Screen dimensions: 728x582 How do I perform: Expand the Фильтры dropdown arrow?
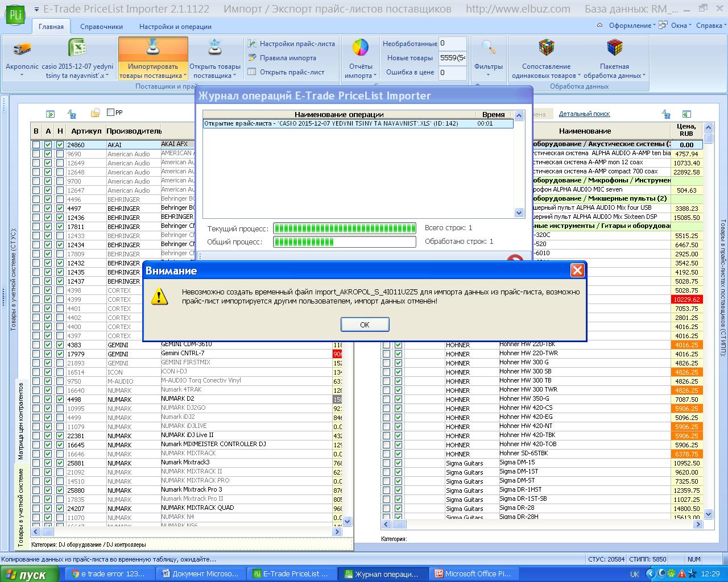point(489,76)
